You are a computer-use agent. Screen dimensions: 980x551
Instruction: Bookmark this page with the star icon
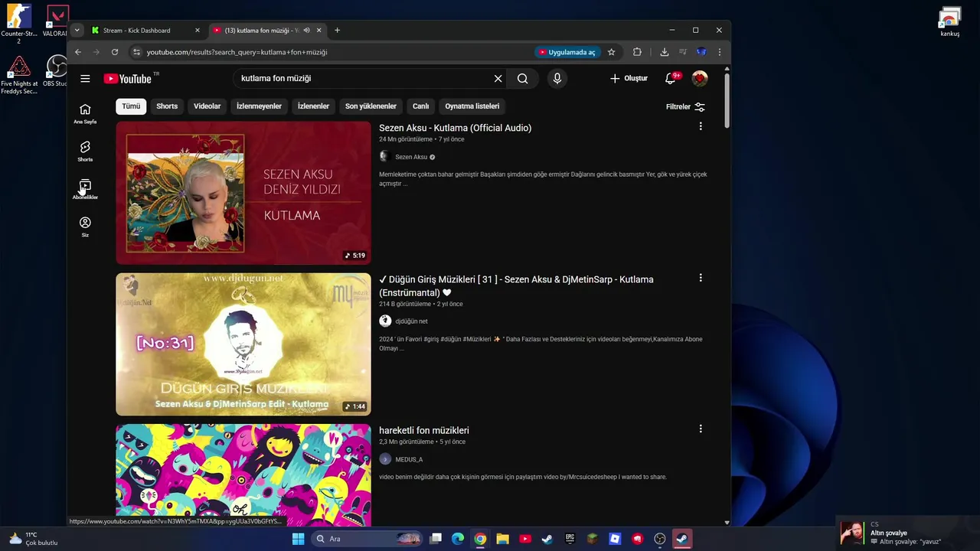[611, 52]
